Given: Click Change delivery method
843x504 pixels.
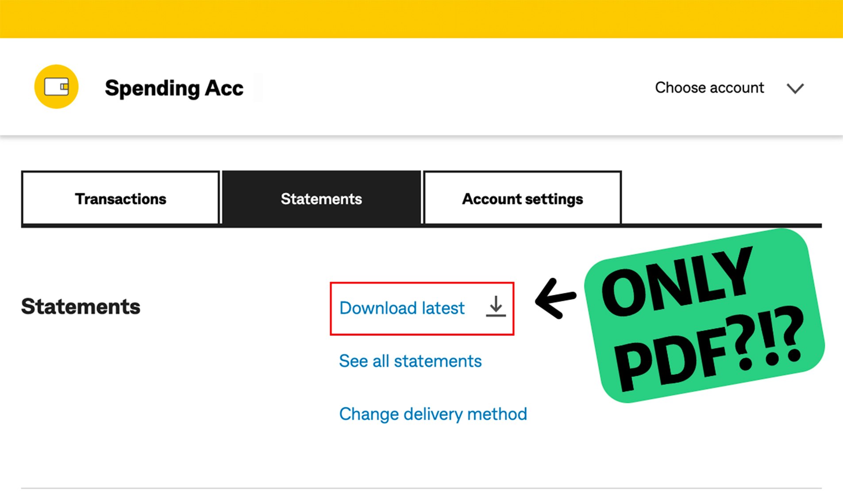Looking at the screenshot, I should coord(433,414).
